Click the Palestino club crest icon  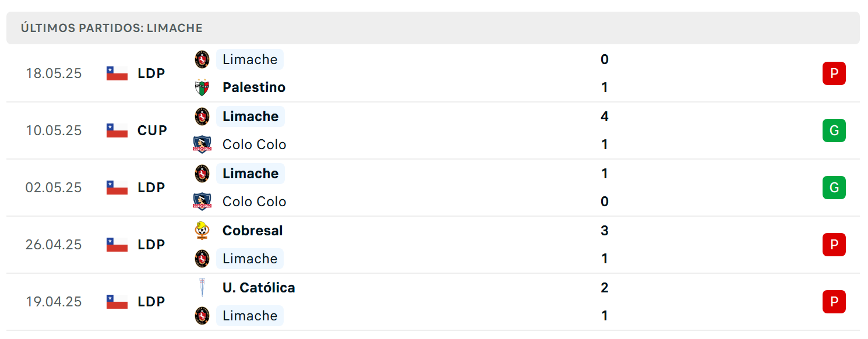click(x=202, y=87)
